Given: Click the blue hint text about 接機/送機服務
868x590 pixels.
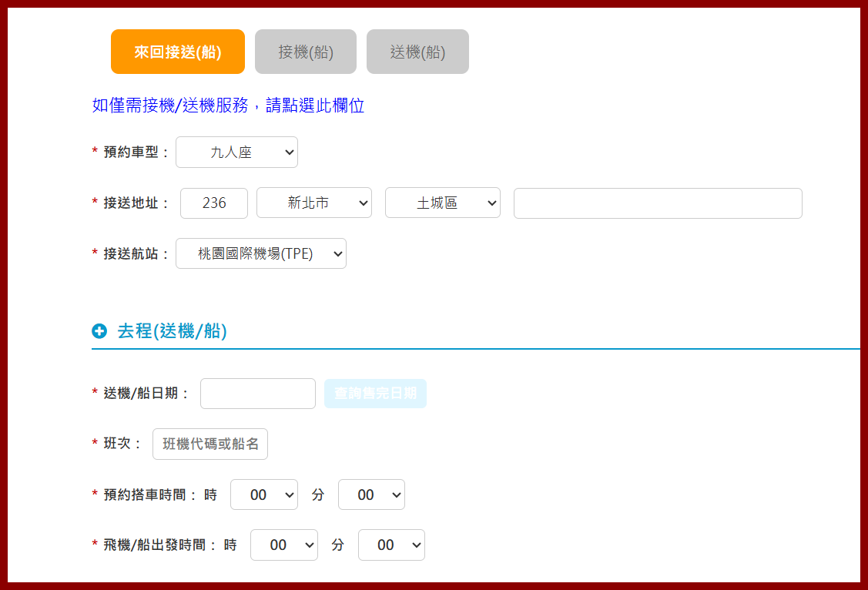Looking at the screenshot, I should pos(228,106).
